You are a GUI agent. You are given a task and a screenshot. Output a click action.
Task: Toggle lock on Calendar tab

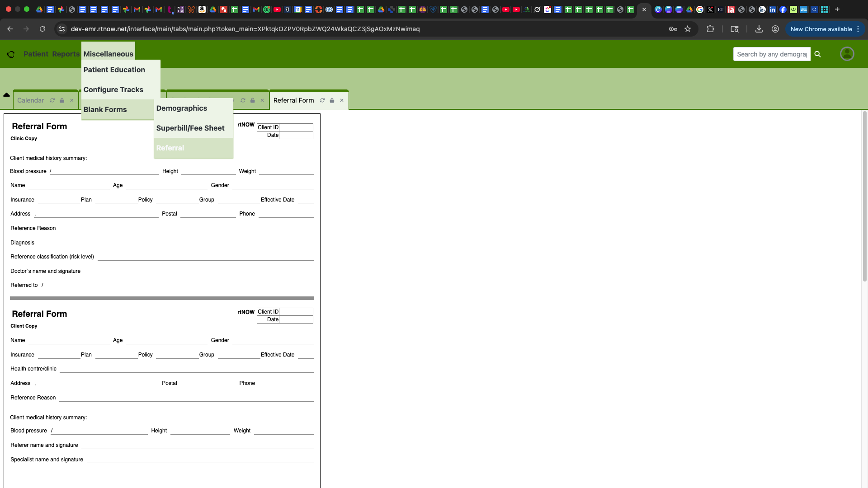click(62, 100)
